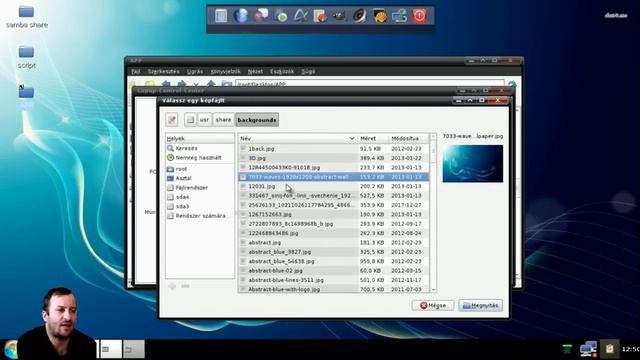This screenshot has height=360, width=640.
Task: Click the plus add bookmark button
Action: 172,286
